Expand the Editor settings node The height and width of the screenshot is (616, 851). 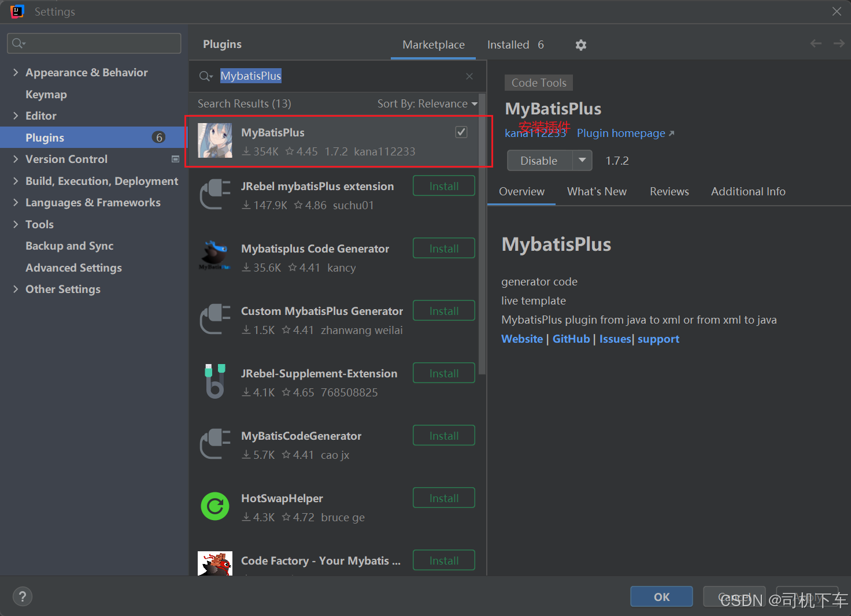(16, 116)
